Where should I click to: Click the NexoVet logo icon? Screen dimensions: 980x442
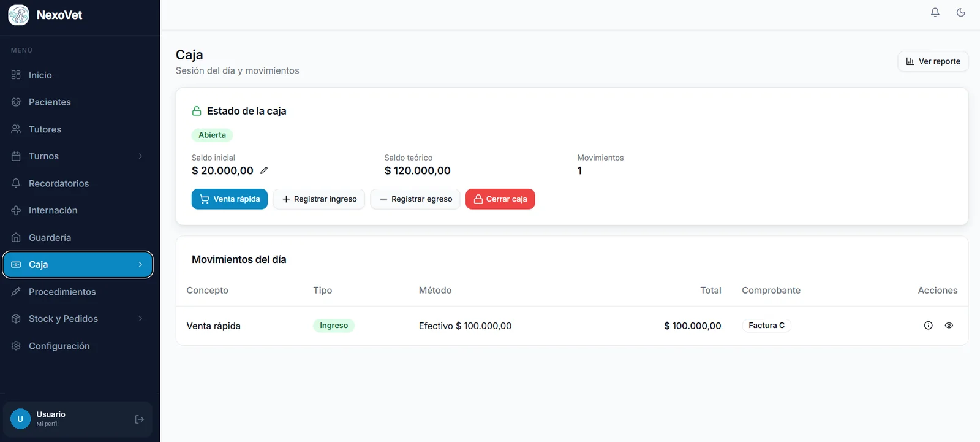point(18,15)
